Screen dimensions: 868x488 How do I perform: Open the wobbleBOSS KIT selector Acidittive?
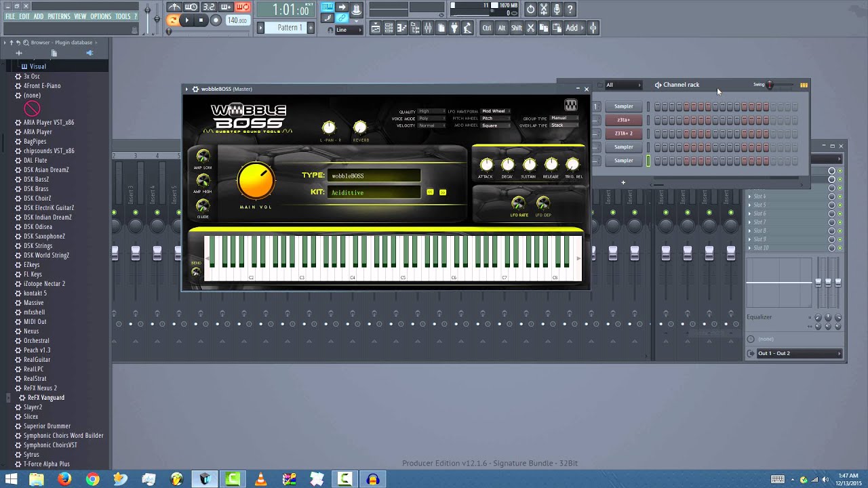(374, 192)
